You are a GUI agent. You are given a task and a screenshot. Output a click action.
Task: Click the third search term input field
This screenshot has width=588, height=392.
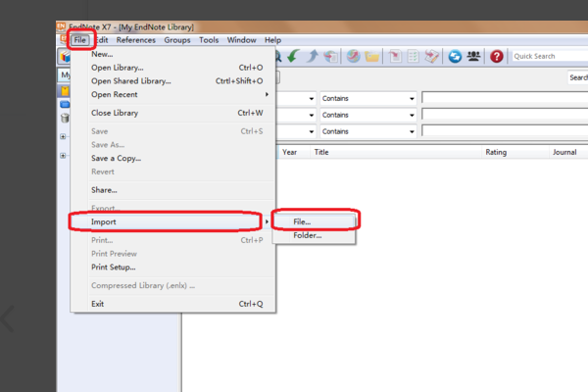[x=505, y=130]
